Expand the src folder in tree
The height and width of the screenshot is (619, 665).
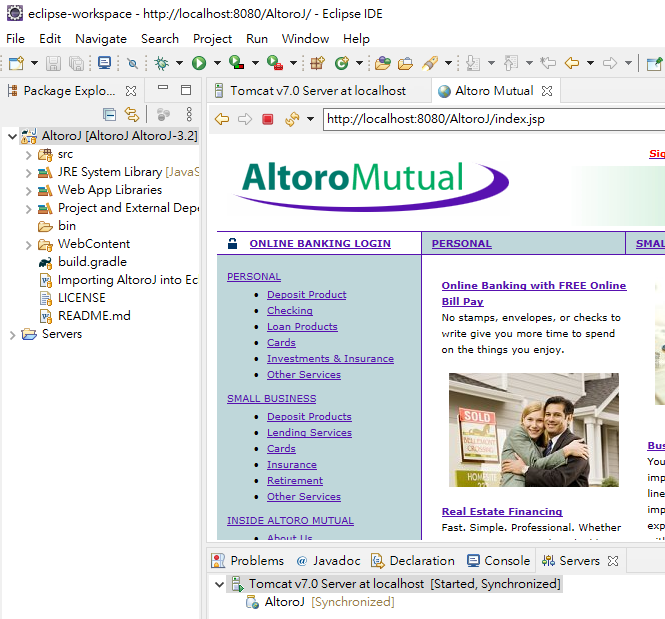coord(27,155)
